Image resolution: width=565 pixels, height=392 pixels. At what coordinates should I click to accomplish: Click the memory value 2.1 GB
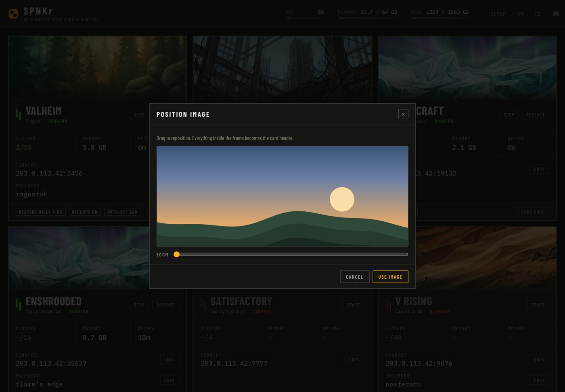tap(464, 148)
